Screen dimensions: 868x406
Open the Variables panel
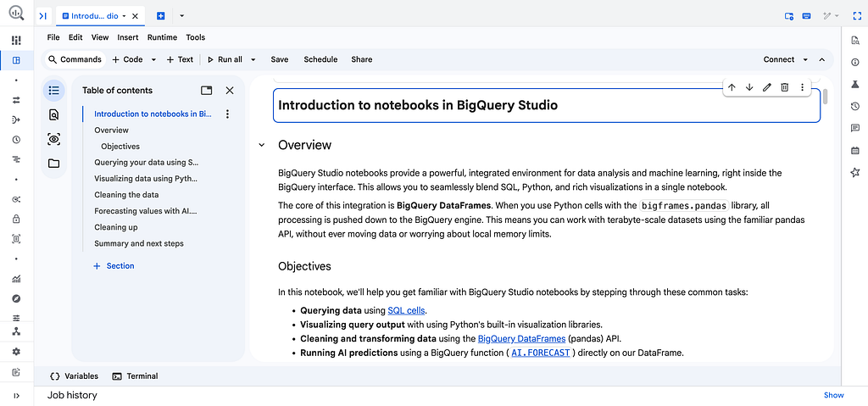point(74,376)
